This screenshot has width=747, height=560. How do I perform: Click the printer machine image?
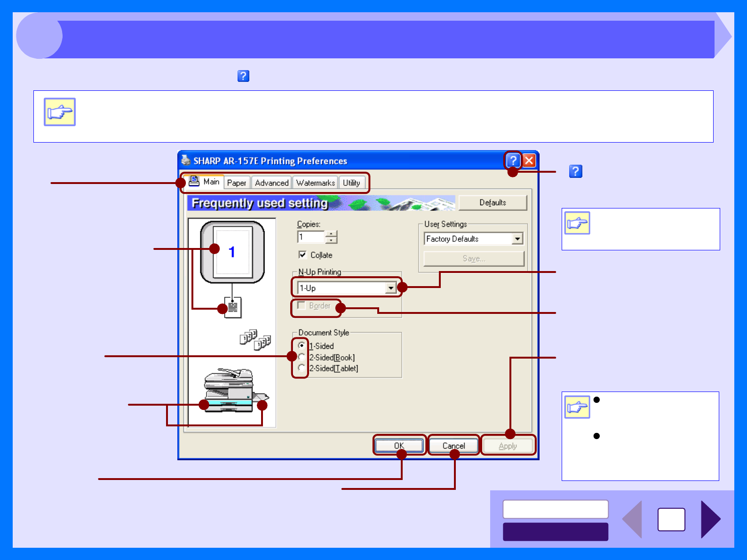236,391
